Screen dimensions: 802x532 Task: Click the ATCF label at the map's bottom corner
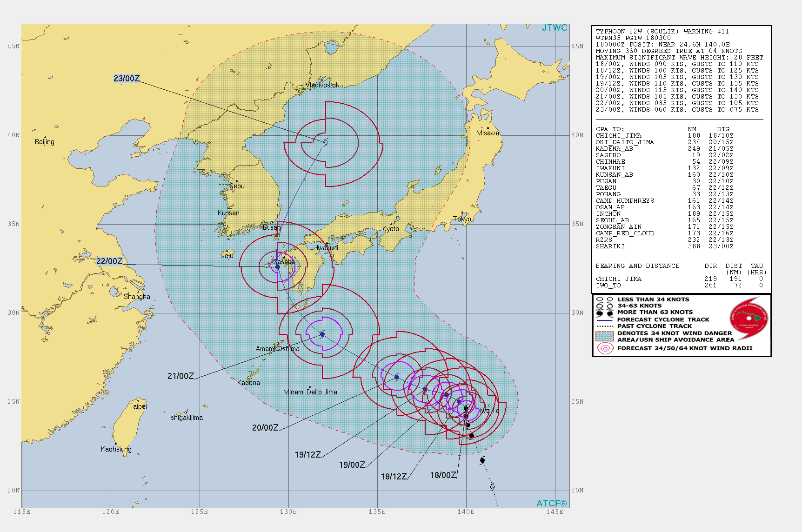[x=552, y=504]
